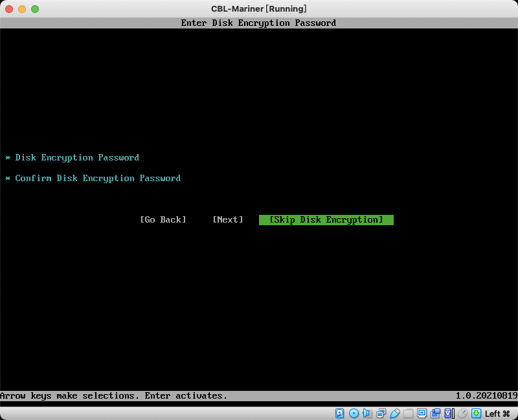Close the CBL-Mariner VM window
518x420 pixels.
click(x=9, y=9)
